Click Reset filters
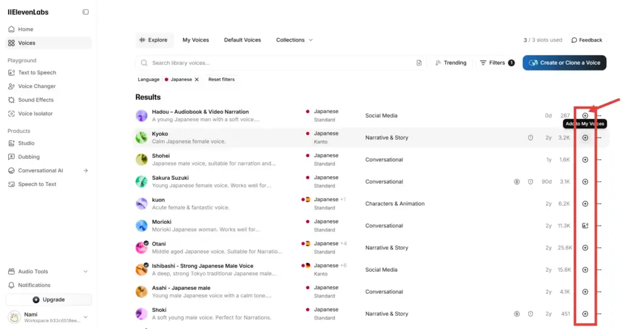The image size is (644, 329). click(x=221, y=79)
